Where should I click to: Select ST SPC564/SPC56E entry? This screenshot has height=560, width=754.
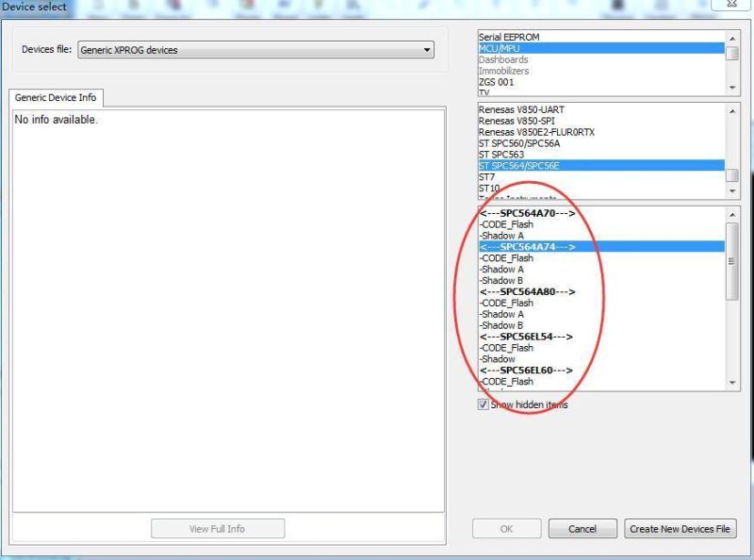coord(601,166)
